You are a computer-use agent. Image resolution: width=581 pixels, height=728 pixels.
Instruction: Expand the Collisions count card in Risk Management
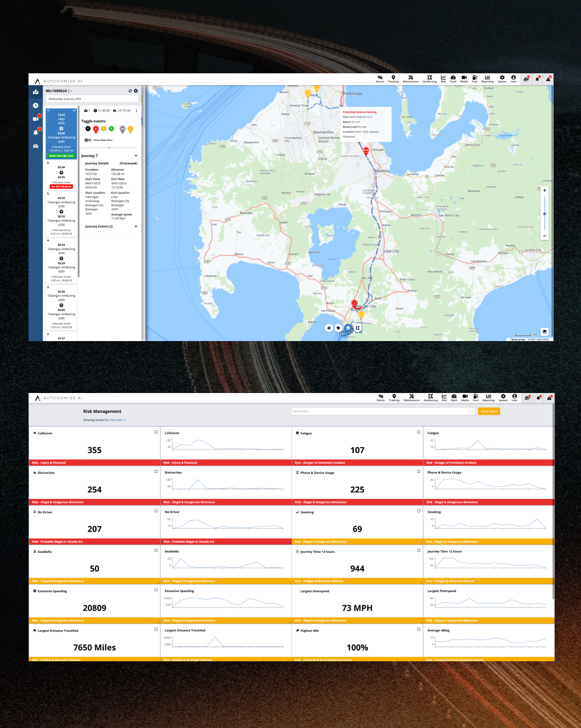click(156, 432)
